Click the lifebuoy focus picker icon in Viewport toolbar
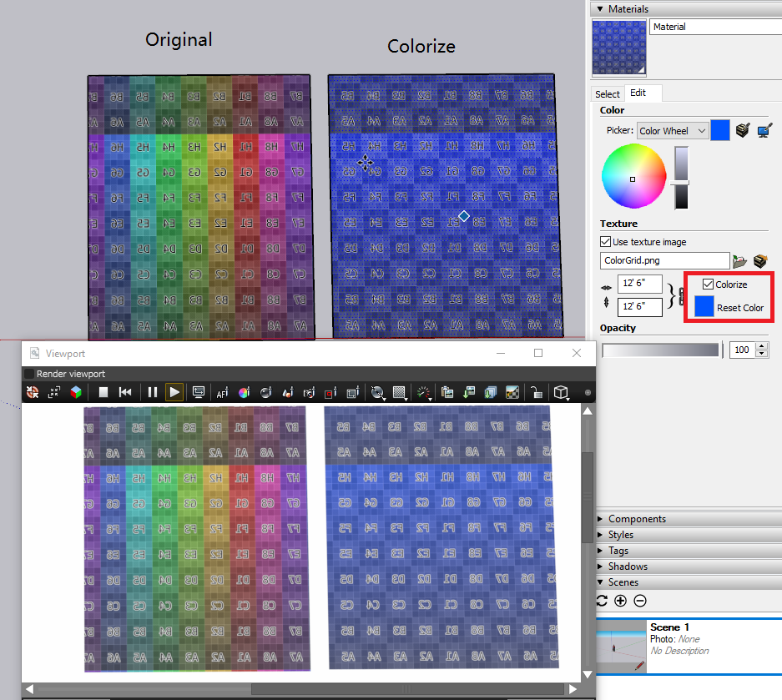This screenshot has height=700, width=782. [33, 392]
